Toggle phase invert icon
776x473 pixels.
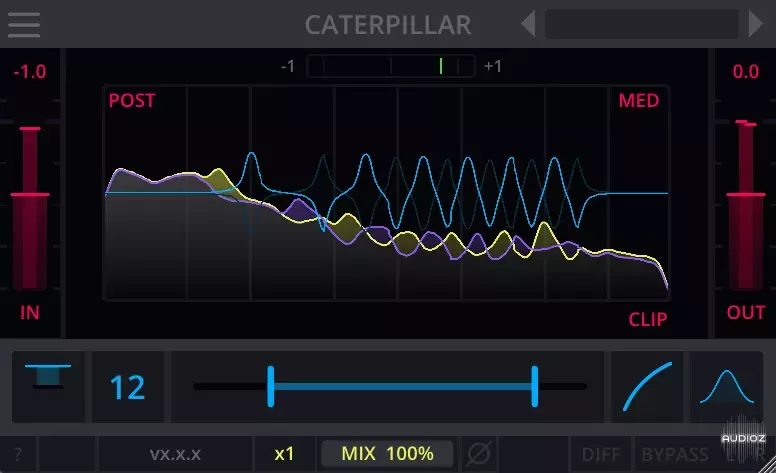(479, 453)
